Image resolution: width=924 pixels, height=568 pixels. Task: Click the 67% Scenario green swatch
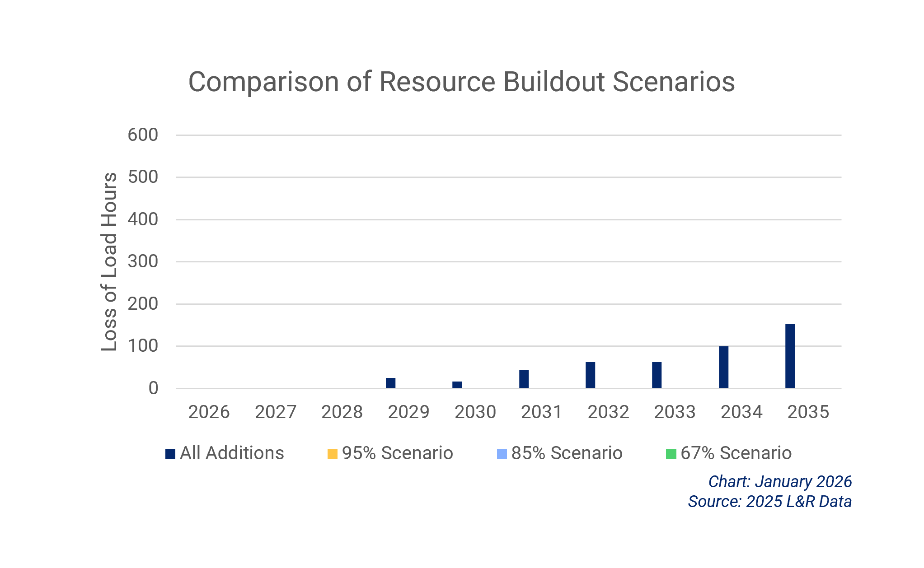pos(671,454)
